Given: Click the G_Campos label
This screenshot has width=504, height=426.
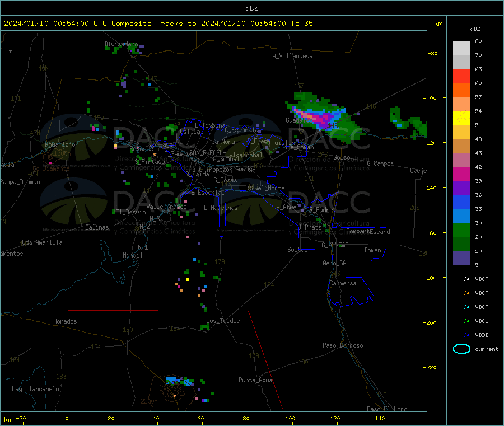Looking at the screenshot, I should pyautogui.click(x=380, y=163).
